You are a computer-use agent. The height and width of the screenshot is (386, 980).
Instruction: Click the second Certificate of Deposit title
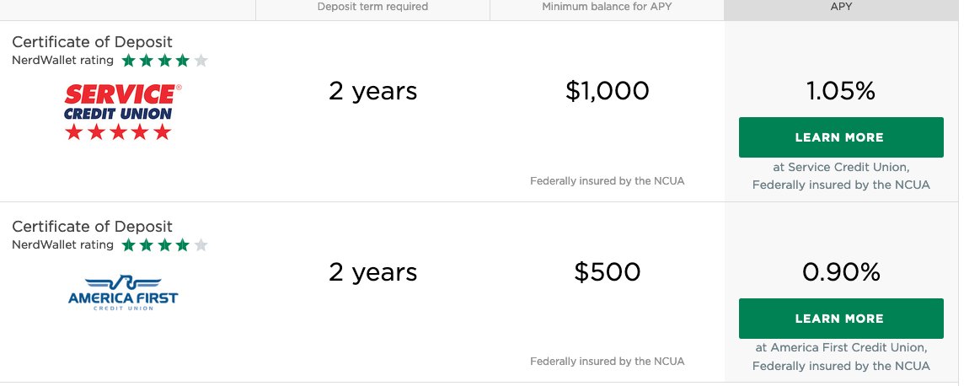pyautogui.click(x=92, y=227)
